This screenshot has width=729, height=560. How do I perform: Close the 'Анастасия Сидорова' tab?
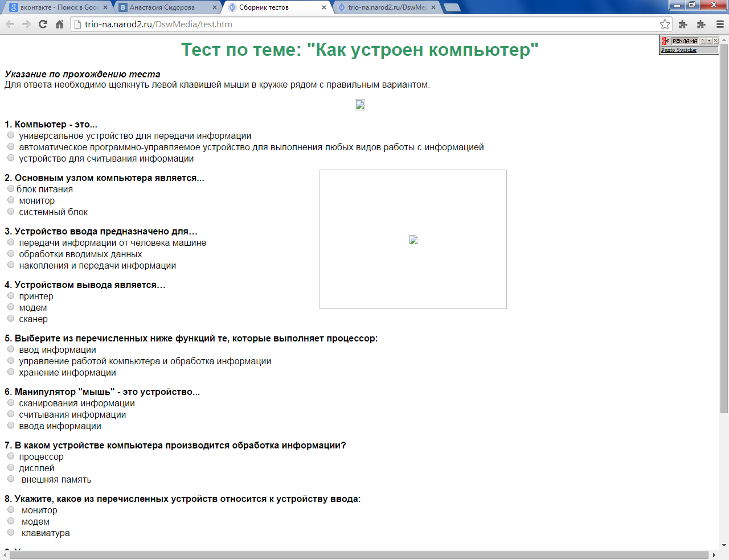pyautogui.click(x=215, y=7)
